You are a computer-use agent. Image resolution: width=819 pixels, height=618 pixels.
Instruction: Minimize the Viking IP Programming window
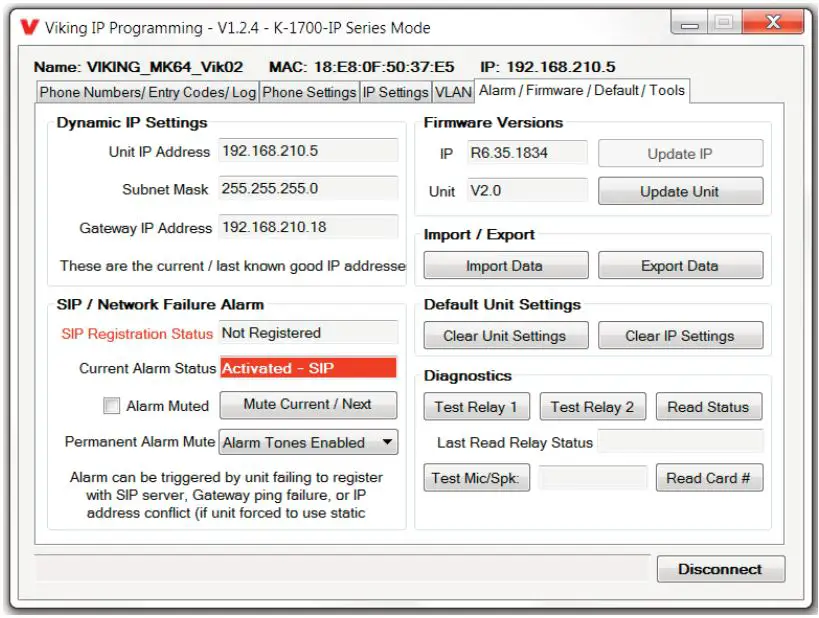click(x=689, y=23)
